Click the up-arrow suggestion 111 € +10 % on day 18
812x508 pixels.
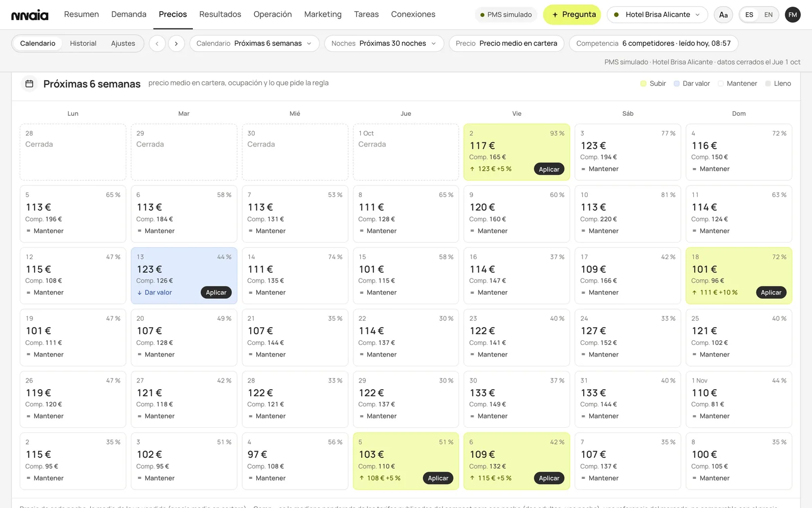pos(715,293)
